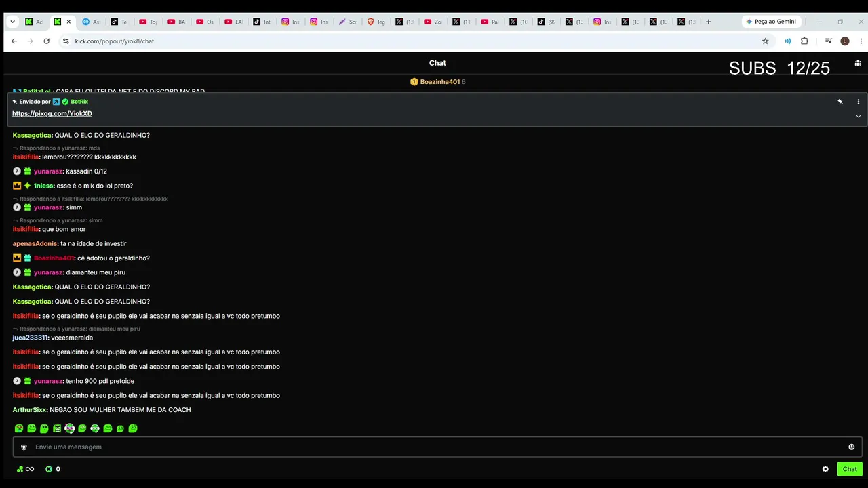Click BotRix username in pinned message

[x=79, y=102]
